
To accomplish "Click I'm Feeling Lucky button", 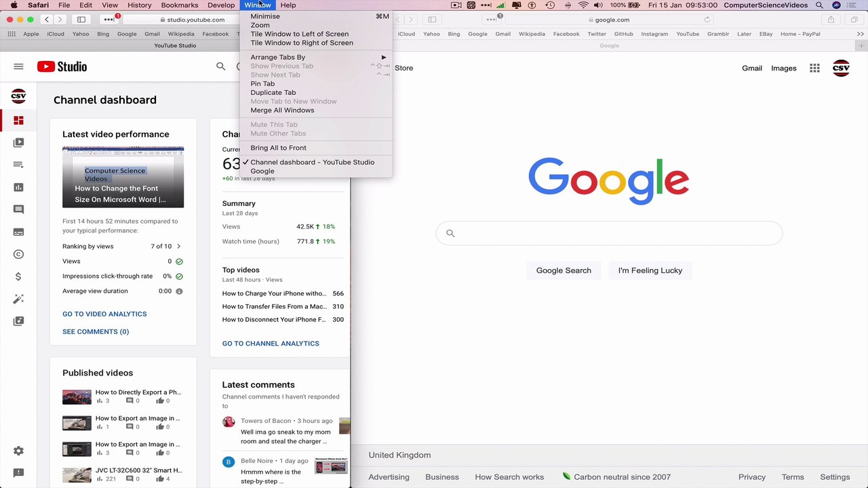I will (x=650, y=270).
